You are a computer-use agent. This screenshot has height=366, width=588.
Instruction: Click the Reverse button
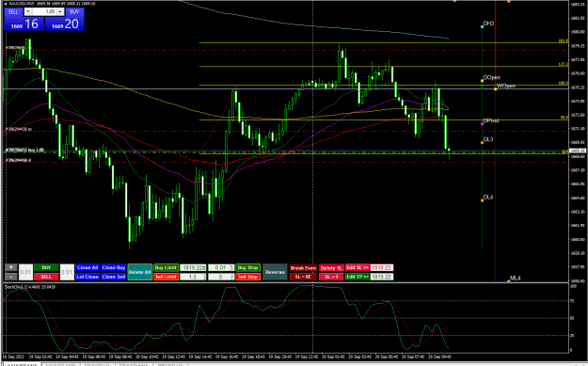click(x=275, y=272)
